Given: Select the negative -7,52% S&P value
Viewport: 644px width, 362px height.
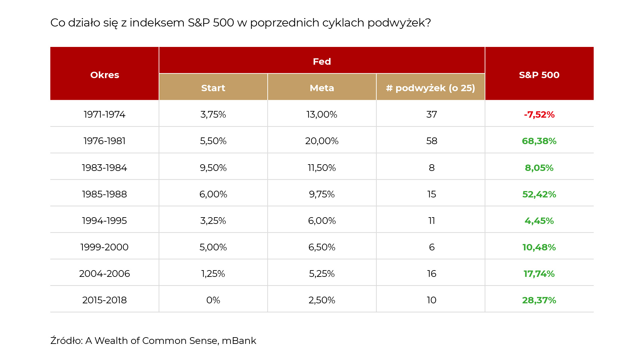Looking at the screenshot, I should (539, 114).
